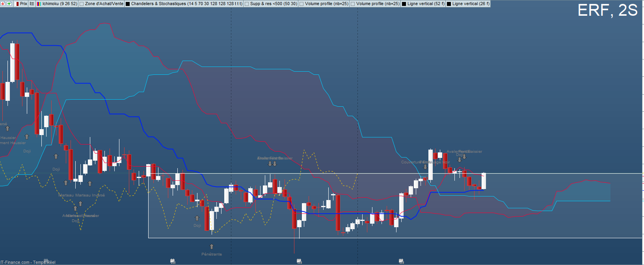Toggle the second Volume profile (nb=25) checkbox
Viewport: 644px width, 265px height.
[x=353, y=4]
